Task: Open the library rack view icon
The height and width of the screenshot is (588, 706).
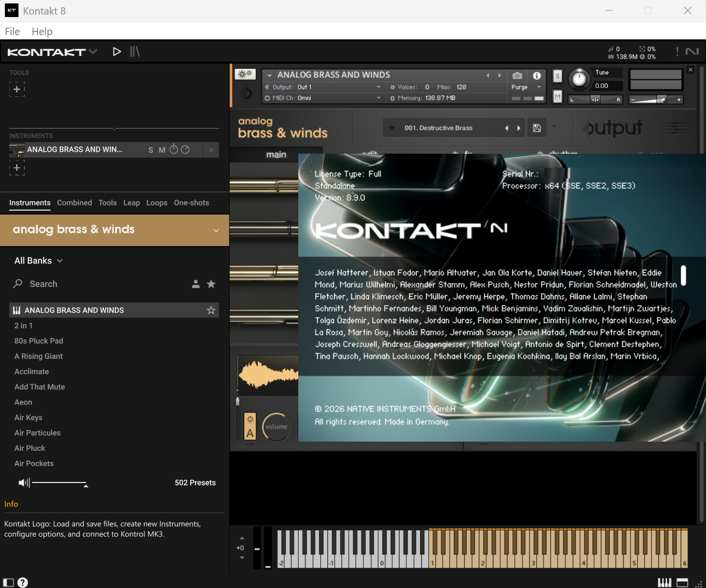Action: 135,51
